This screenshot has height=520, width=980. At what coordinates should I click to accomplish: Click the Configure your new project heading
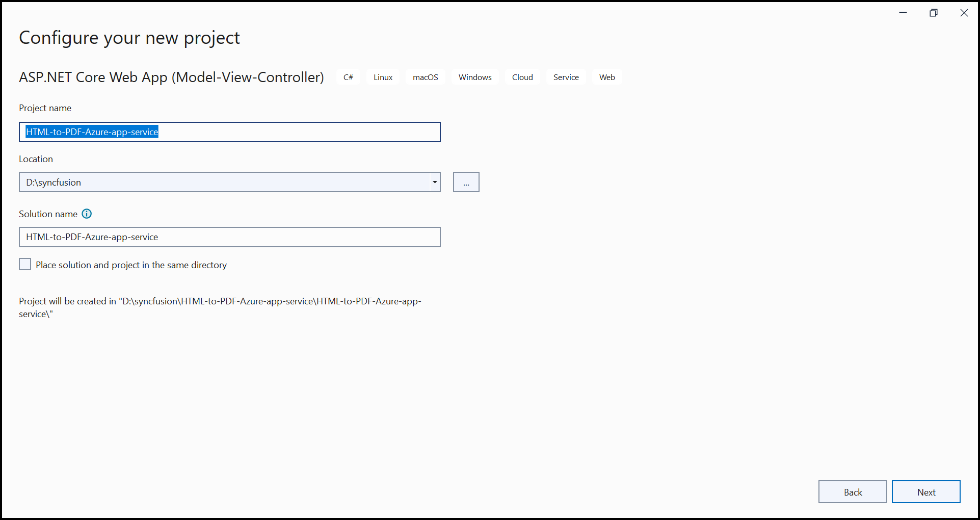click(129, 38)
